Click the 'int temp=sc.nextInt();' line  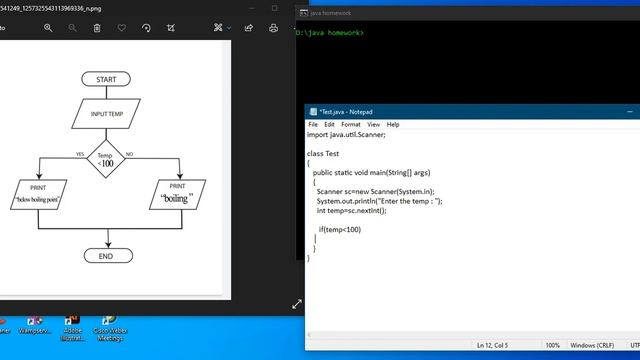click(351, 211)
